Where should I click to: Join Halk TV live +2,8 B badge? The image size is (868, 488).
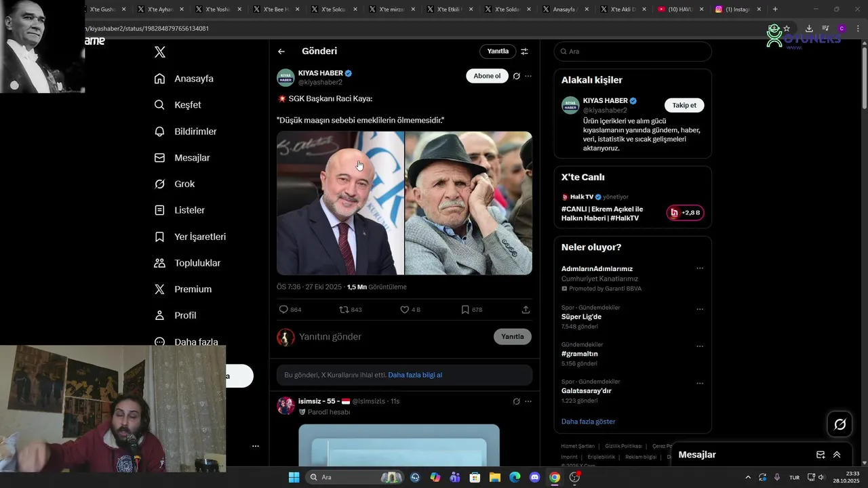pos(685,213)
